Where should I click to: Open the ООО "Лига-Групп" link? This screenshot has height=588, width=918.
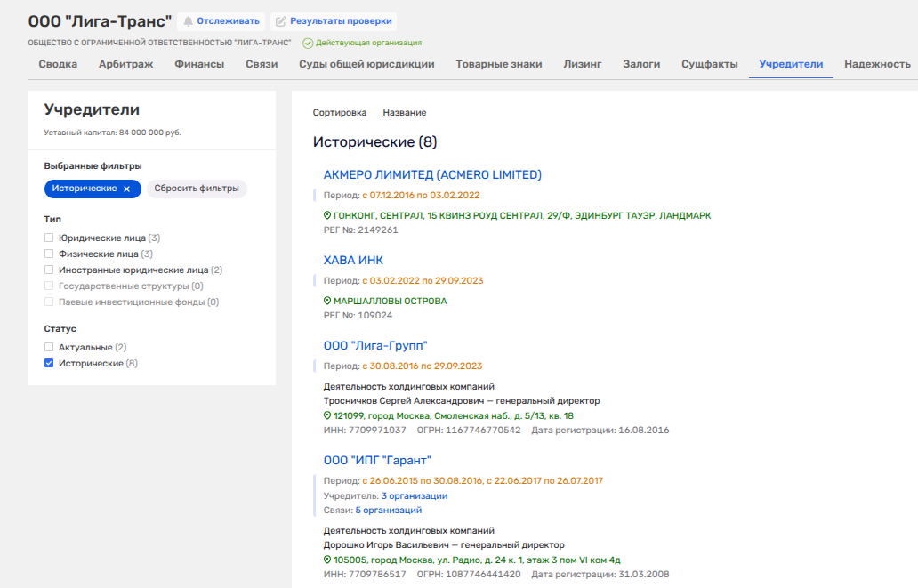coord(376,345)
